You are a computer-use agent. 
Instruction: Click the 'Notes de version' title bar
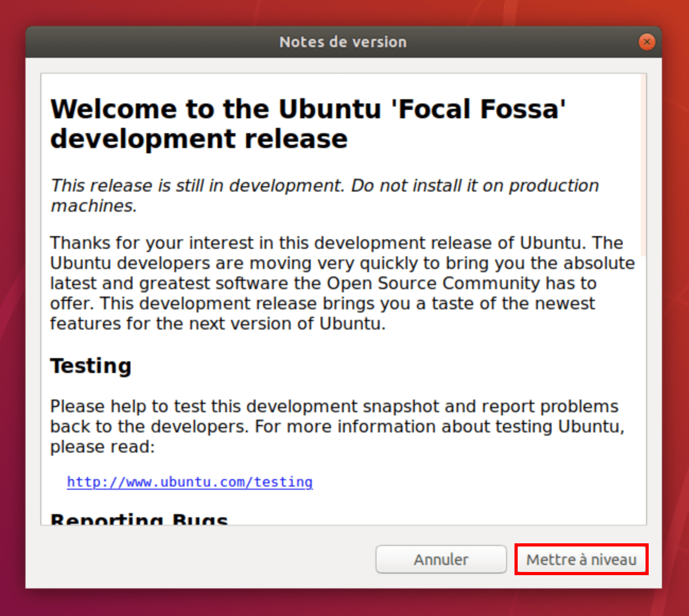(343, 42)
